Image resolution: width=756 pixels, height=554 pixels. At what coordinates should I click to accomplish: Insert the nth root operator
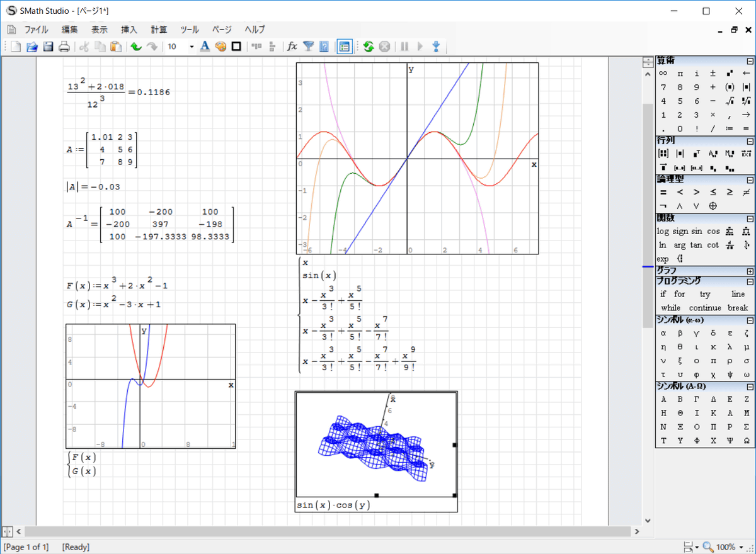tap(747, 101)
